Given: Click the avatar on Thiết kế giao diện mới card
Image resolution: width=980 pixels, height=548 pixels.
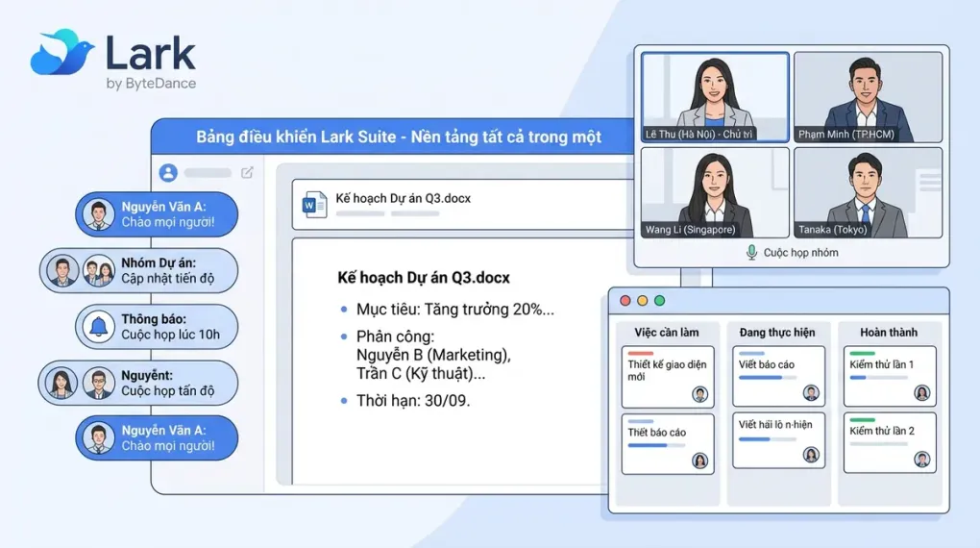Looking at the screenshot, I should 700,394.
